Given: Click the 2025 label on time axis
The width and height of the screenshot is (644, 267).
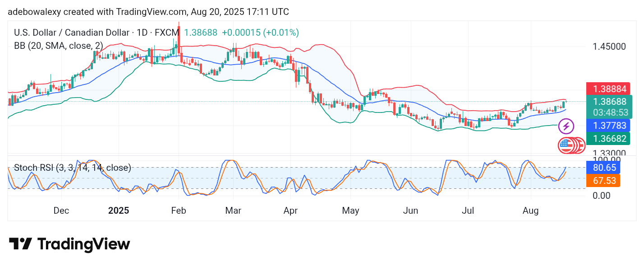Looking at the screenshot, I should (x=119, y=211).
